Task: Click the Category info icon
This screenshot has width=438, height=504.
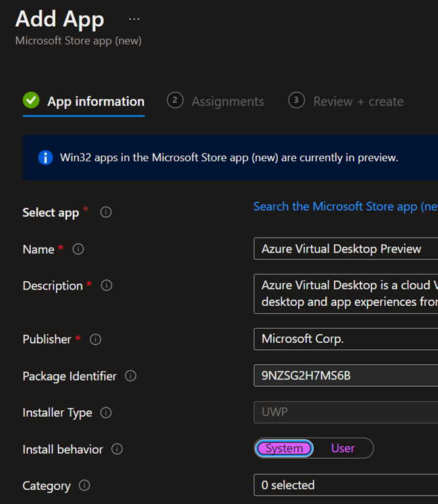Action: pos(84,486)
